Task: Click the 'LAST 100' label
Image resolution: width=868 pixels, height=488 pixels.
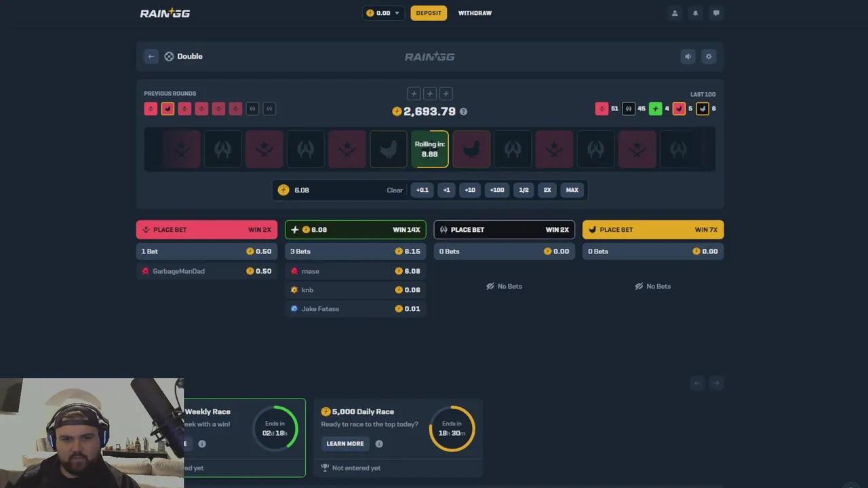Action: tap(703, 94)
